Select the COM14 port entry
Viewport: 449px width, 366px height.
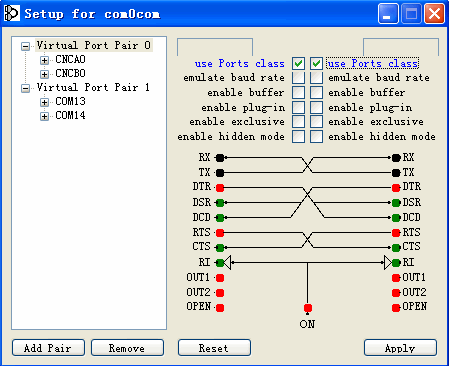[x=70, y=115]
